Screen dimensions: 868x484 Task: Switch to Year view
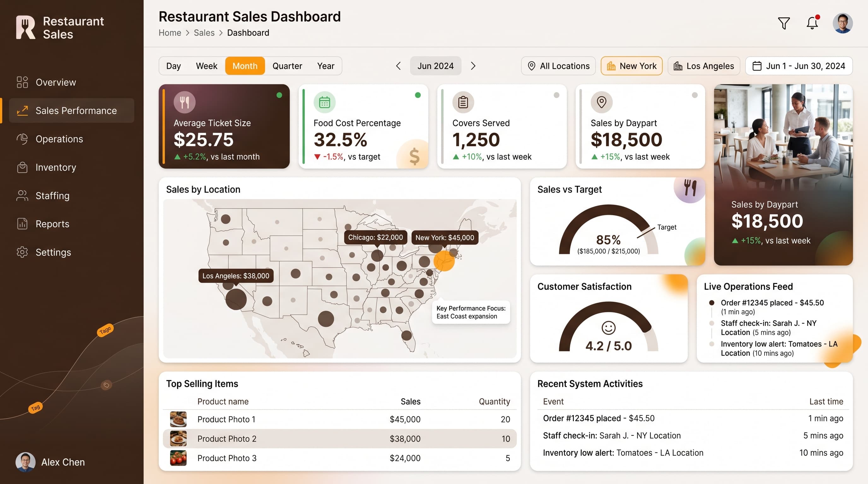point(325,66)
